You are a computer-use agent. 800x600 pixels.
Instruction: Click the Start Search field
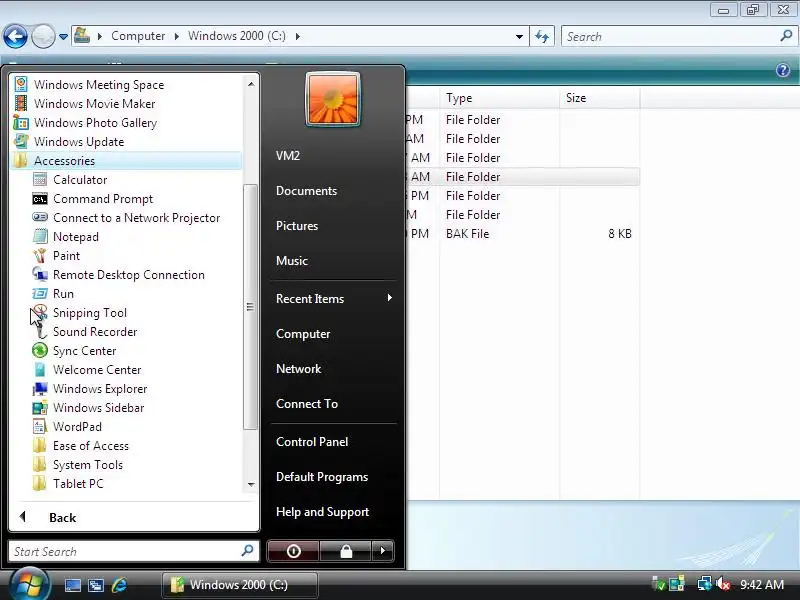tap(134, 552)
